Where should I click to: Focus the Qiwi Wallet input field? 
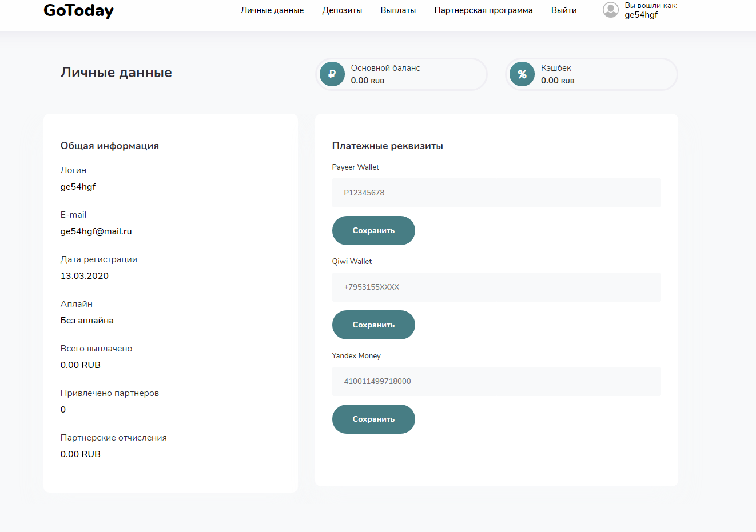[x=496, y=287]
